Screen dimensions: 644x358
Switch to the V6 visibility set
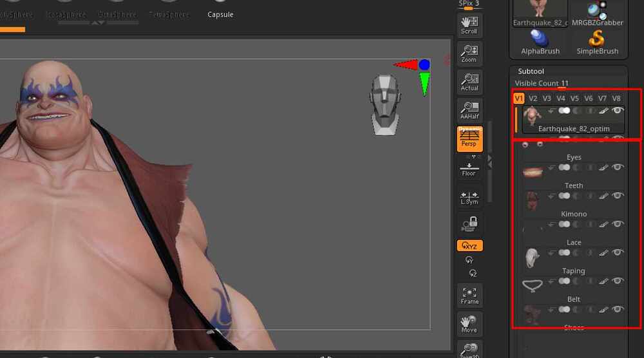coord(589,99)
